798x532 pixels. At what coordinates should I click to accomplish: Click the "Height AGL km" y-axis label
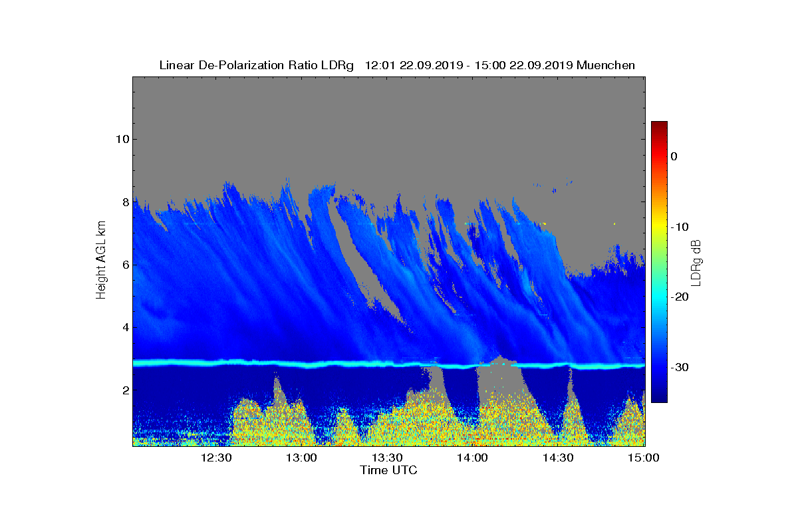[x=101, y=261]
